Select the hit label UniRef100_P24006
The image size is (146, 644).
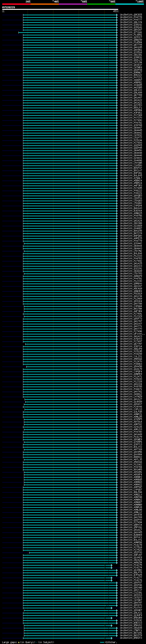(x=131, y=407)
